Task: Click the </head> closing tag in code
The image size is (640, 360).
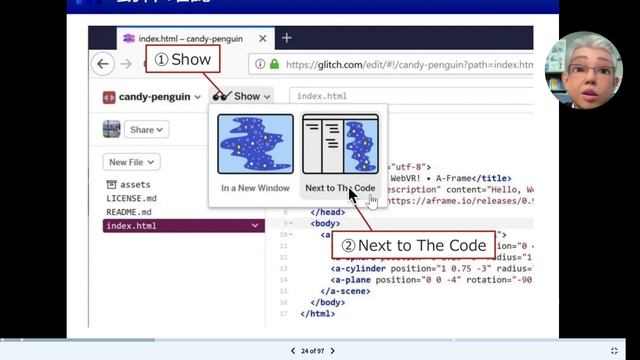Action: point(328,212)
